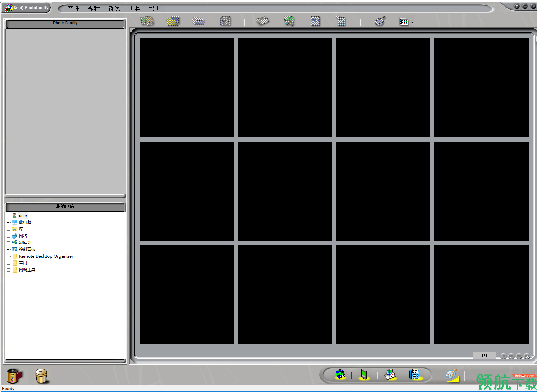Screen dimensions: 537x392
Task: Click the Photo Family panel header
Action: coord(65,23)
